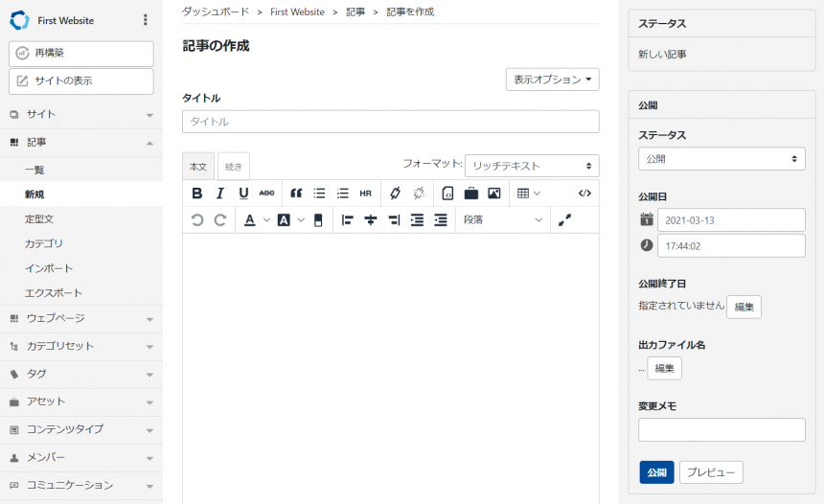
Task: Switch to the 本文 tab
Action: tap(198, 167)
